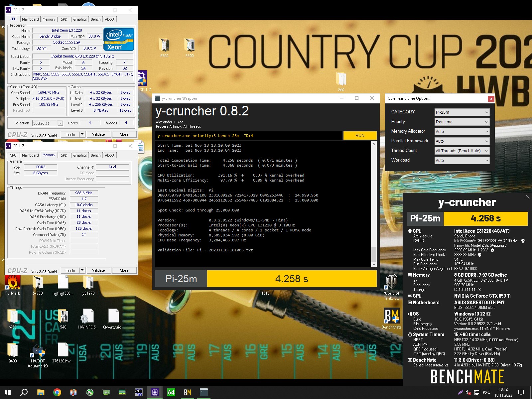Open SPD tab in CPU-Z memory timings window
Viewport: 532px width, 399px height.
[64, 155]
